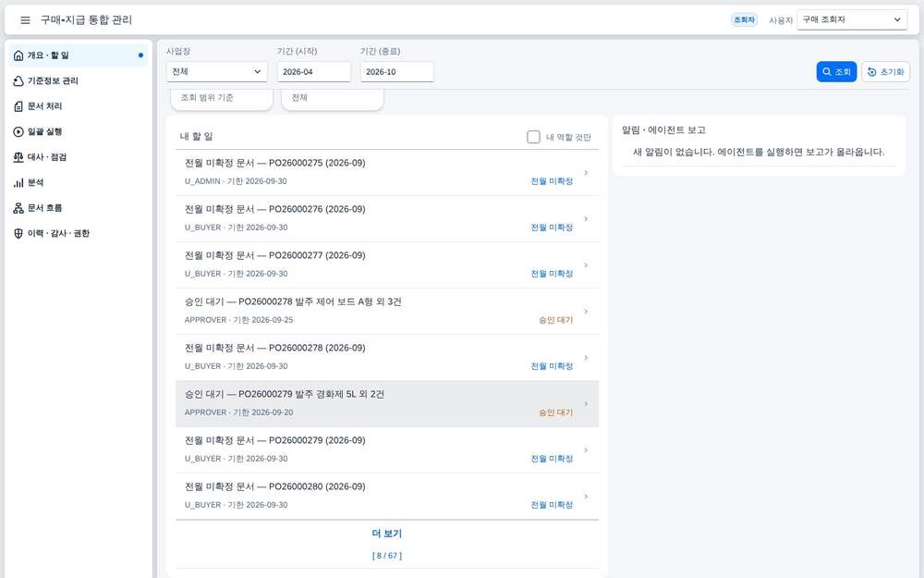This screenshot has height=578, width=924.
Task: Click the 문서 흐름 hierarchy icon
Action: (x=18, y=207)
